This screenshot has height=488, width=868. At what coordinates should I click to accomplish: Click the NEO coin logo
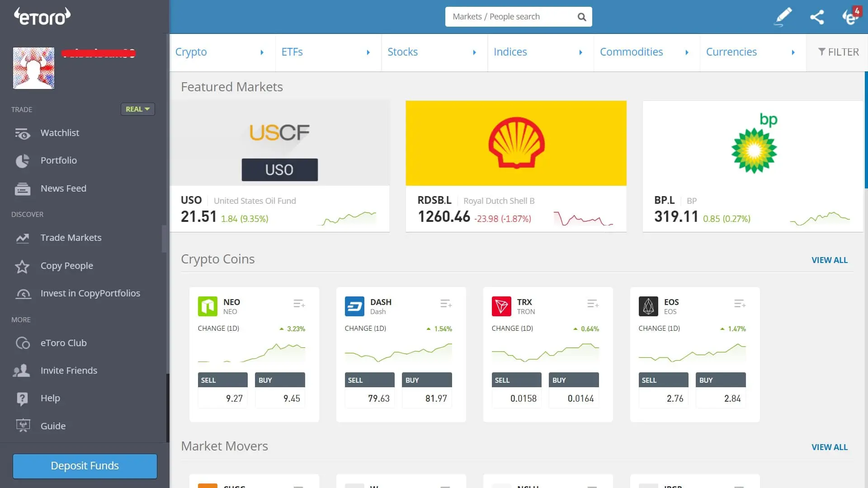coord(208,306)
